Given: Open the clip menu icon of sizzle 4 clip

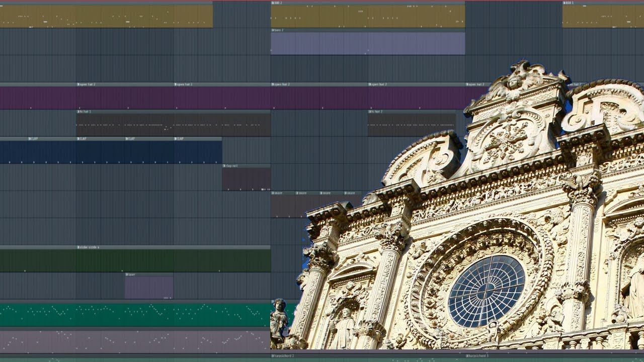Looking at the screenshot, I should coord(78,247).
